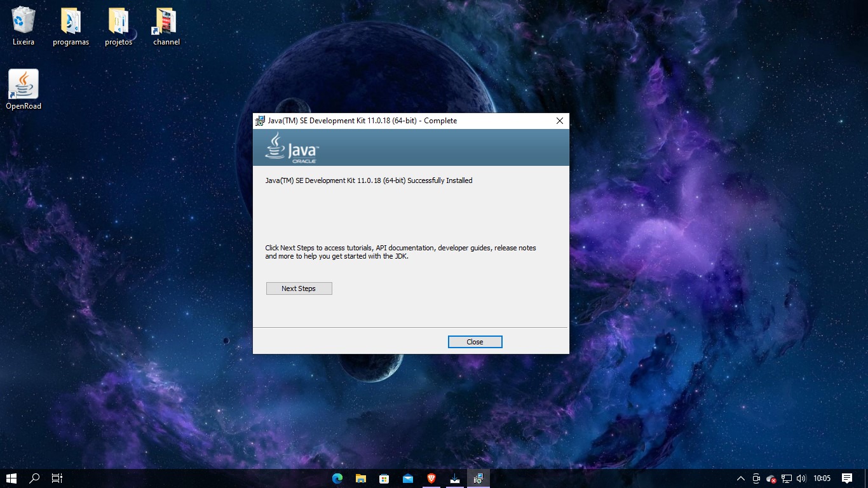Close the installer with the Close button

[x=475, y=342]
